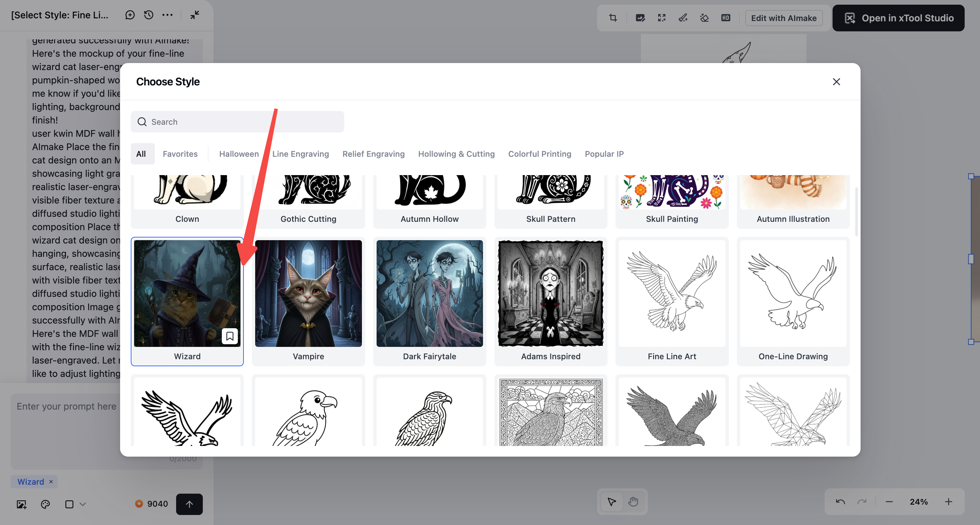
Task: Expand the aspect ratio dropdown chevron
Action: [x=82, y=504]
